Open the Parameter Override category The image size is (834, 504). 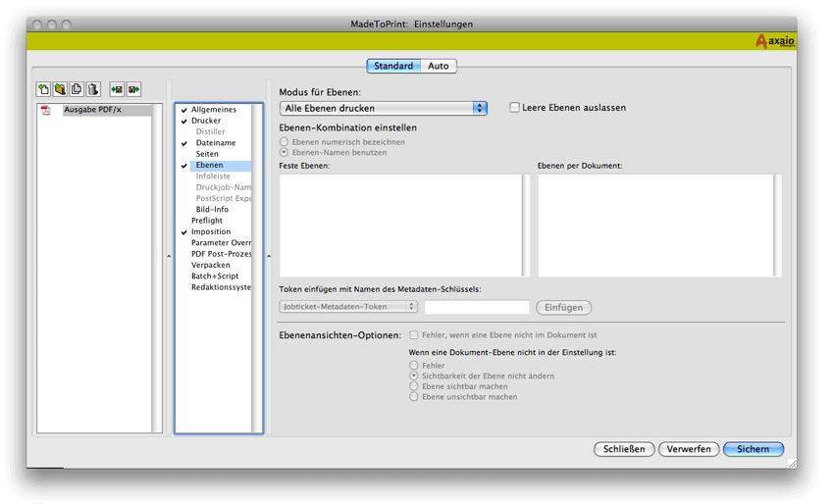coord(222,243)
